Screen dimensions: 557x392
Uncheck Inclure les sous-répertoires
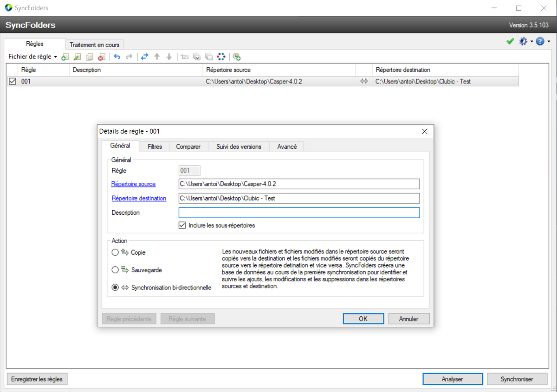point(182,225)
